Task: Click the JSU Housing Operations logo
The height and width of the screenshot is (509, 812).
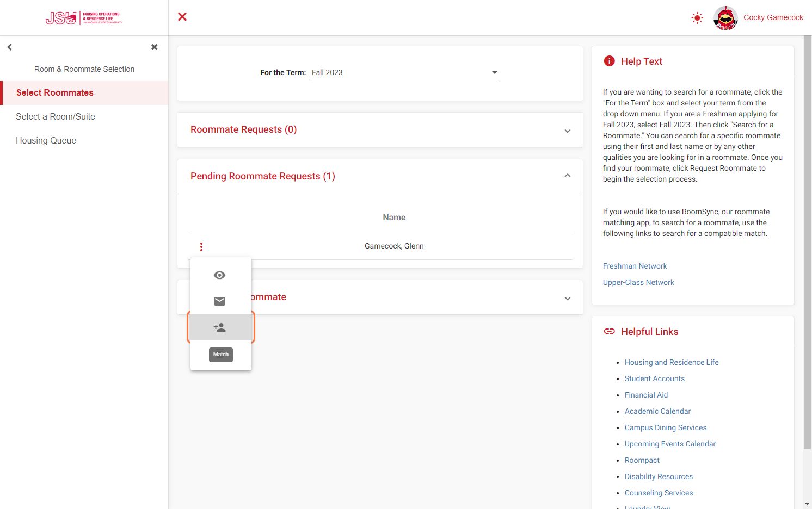Action: (84, 18)
